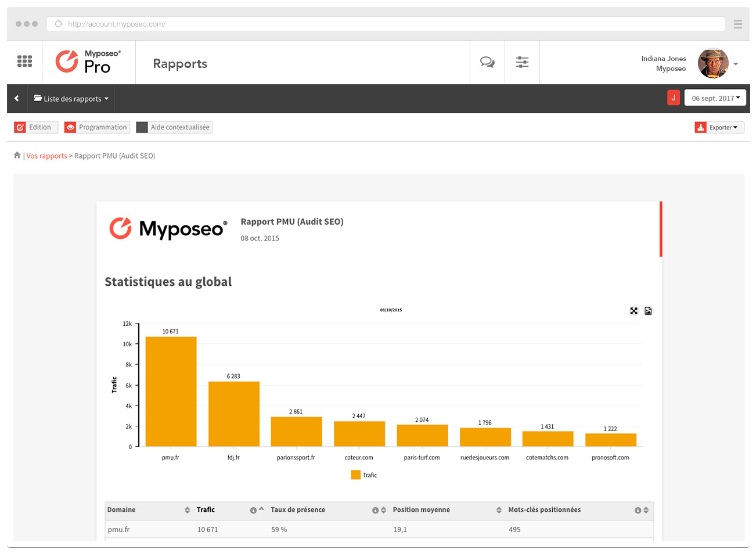756x553 pixels.
Task: Click the cotematchs.com chart bar
Action: (548, 439)
